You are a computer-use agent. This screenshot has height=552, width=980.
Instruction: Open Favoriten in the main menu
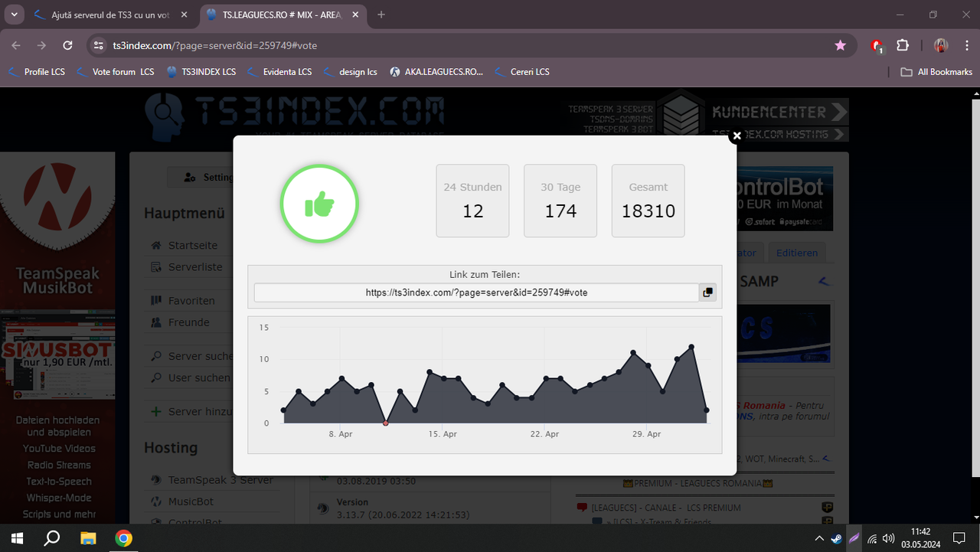[x=182, y=301]
